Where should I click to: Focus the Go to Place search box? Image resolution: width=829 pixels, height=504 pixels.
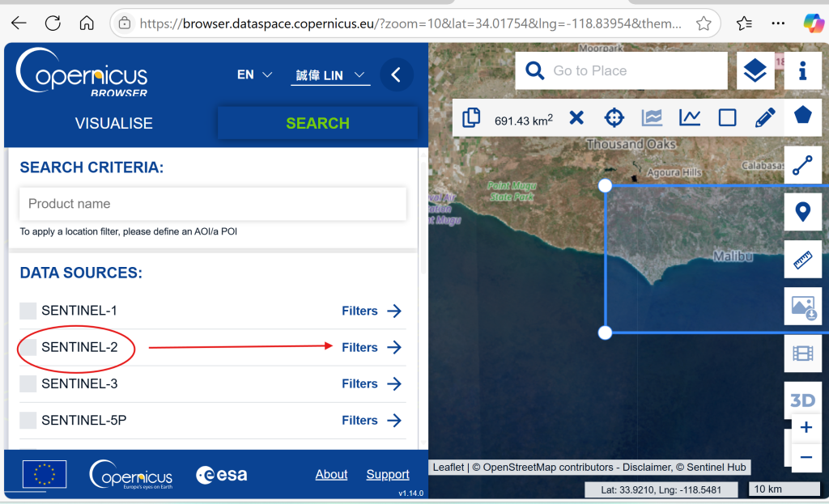(621, 70)
